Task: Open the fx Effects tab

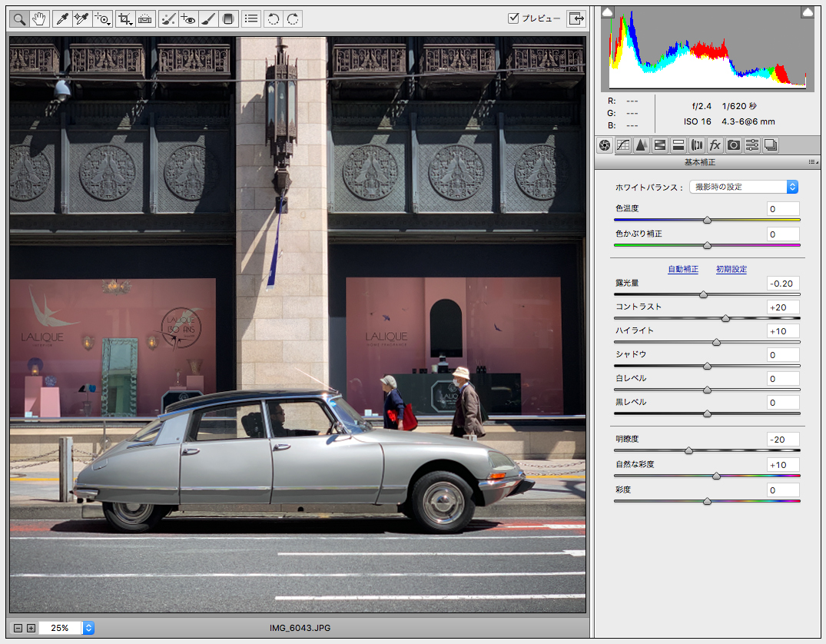Action: tap(715, 144)
